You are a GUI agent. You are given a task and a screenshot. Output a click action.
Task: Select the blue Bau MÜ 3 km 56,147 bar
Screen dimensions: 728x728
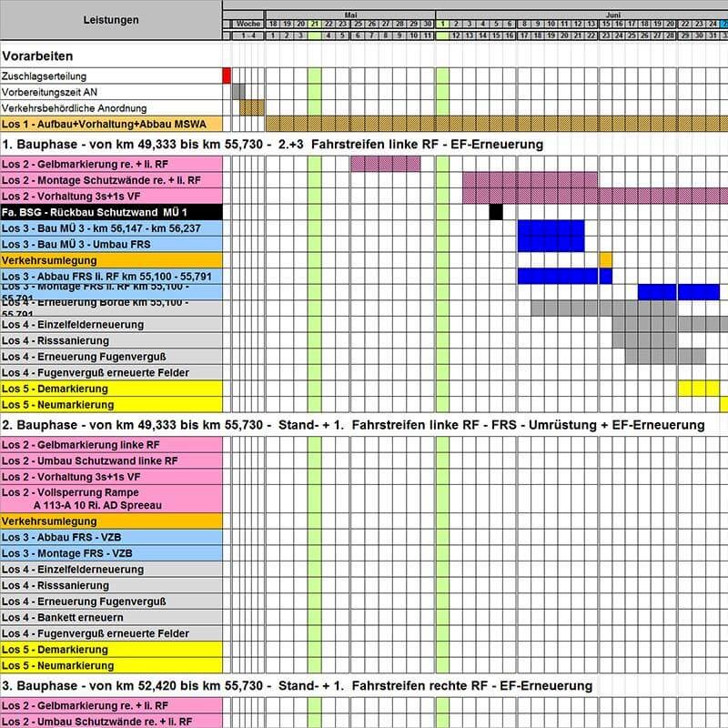[x=551, y=228]
